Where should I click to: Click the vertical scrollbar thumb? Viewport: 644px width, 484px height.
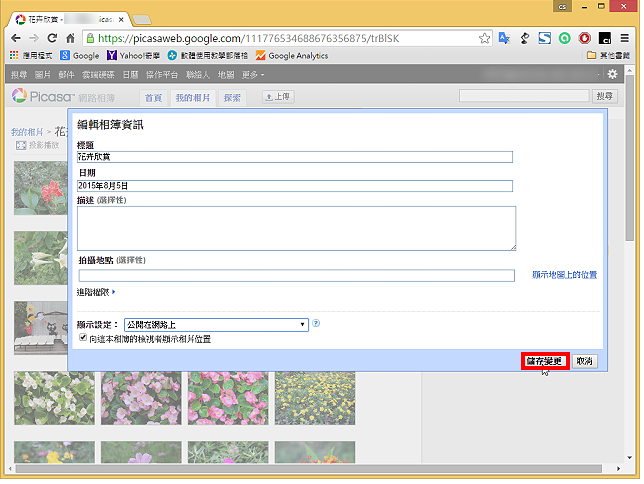pyautogui.click(x=630, y=159)
